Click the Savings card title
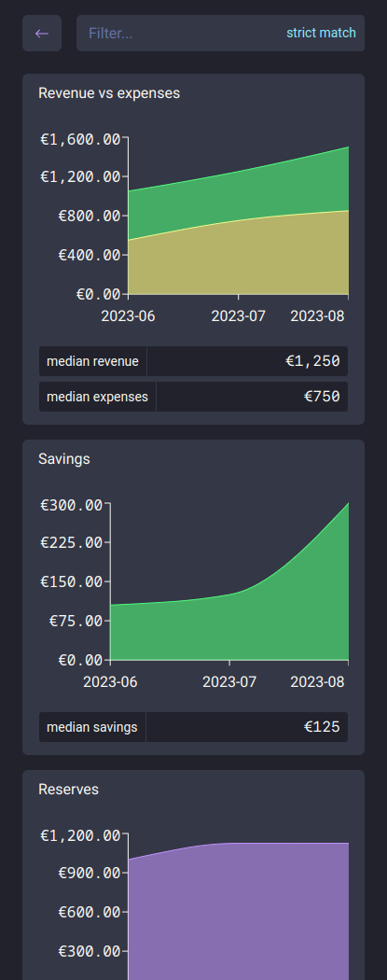 (64, 459)
